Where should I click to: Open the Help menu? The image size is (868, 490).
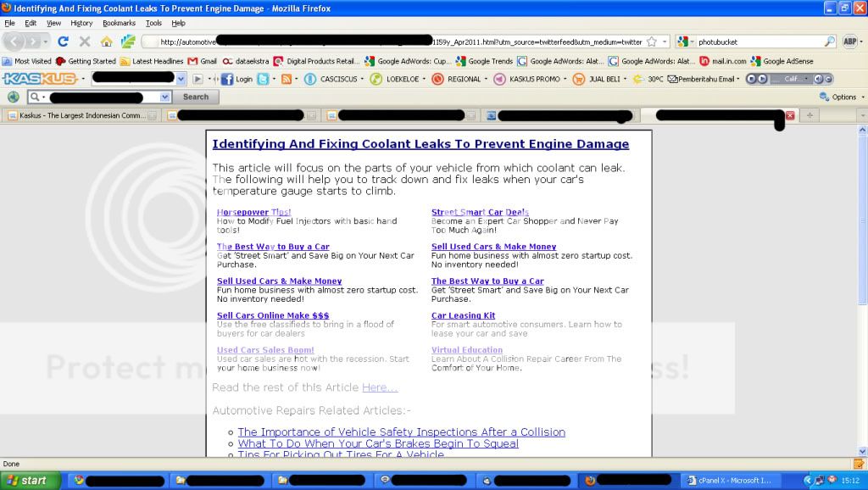point(178,23)
